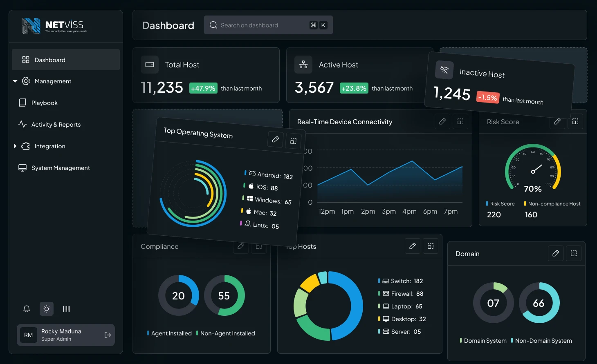Expand the Risk Score widget fullscreen
Image resolution: width=597 pixels, height=364 pixels.
point(575,121)
